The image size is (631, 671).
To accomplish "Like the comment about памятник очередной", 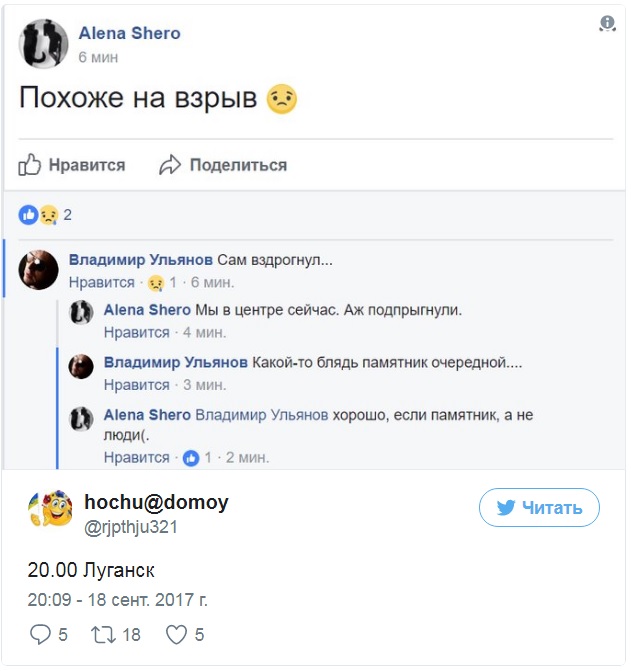I will click(x=137, y=384).
